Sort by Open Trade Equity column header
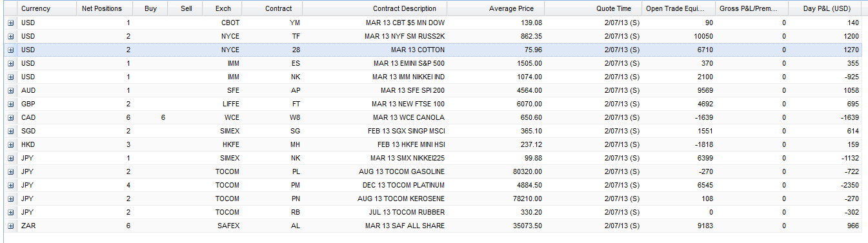Viewport: 868px width, 243px height. point(679,8)
